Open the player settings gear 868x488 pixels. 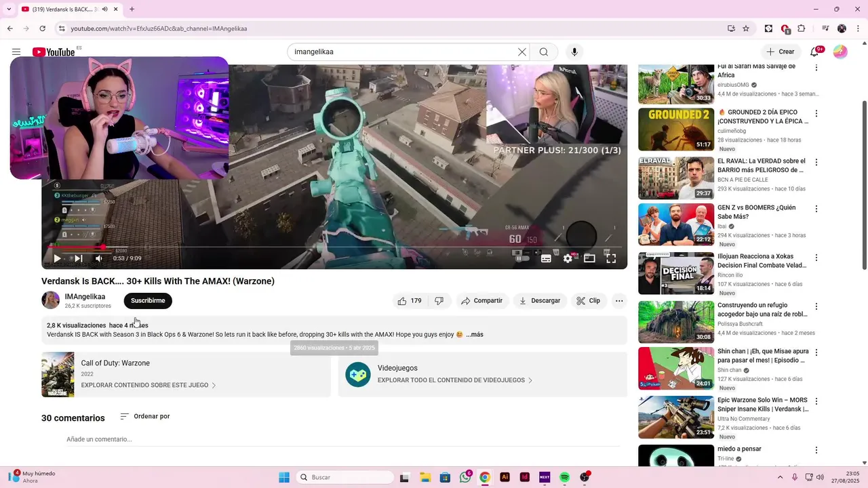click(568, 258)
